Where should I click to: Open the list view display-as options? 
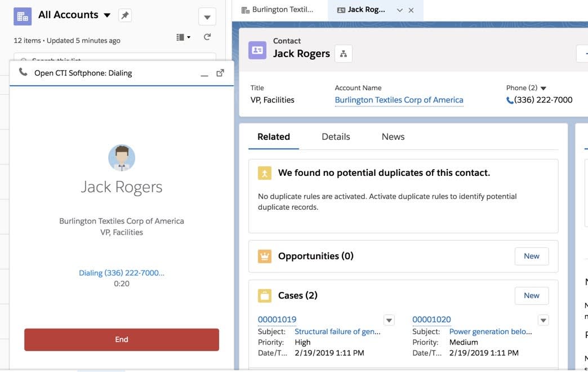[x=184, y=37]
